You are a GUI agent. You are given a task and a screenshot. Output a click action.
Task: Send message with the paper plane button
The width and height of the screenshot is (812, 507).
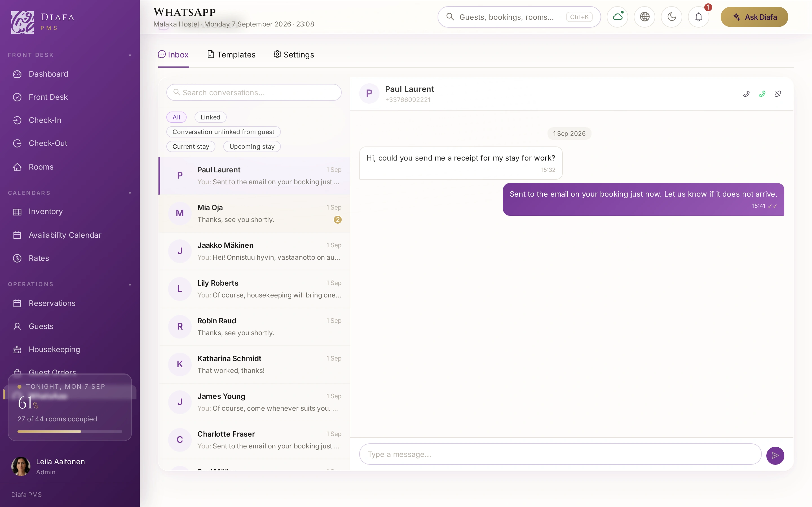[775, 455]
